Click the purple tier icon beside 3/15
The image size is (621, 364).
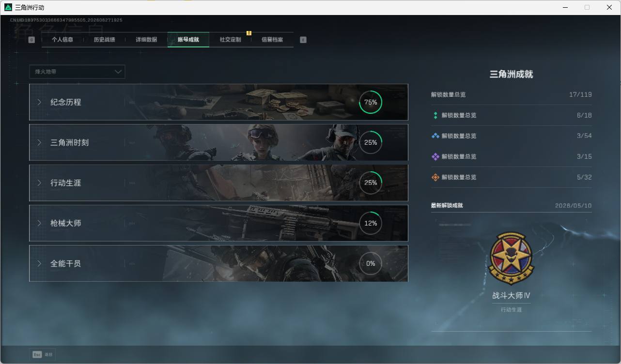click(435, 156)
